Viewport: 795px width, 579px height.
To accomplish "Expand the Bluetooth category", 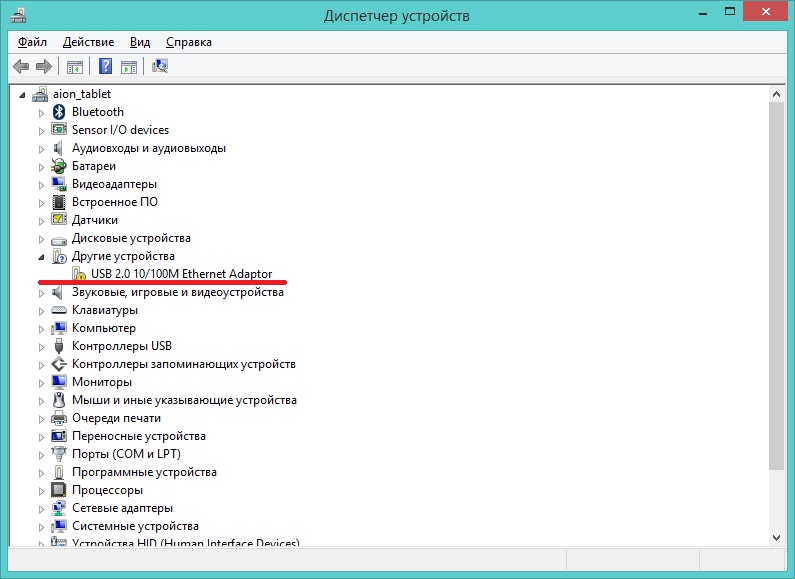I will [42, 113].
